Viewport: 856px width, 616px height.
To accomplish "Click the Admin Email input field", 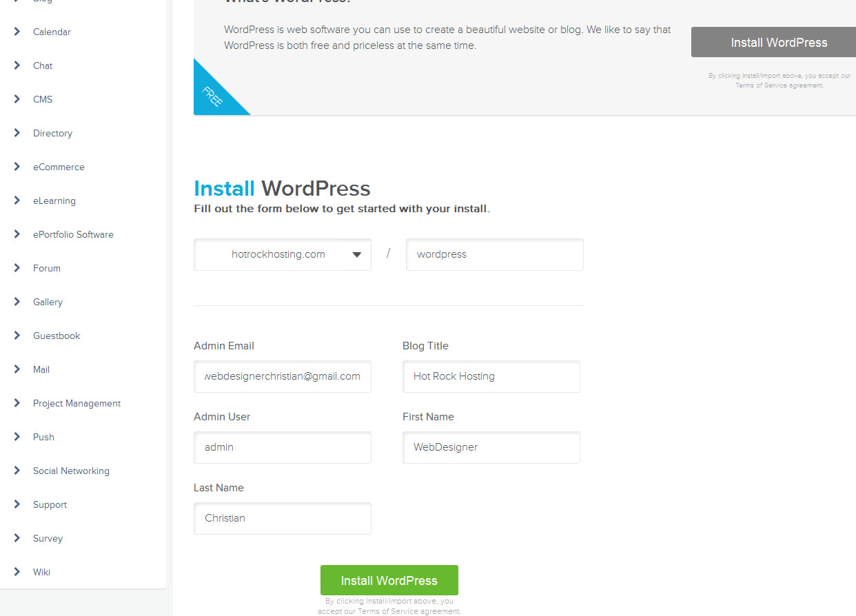I will pos(283,376).
